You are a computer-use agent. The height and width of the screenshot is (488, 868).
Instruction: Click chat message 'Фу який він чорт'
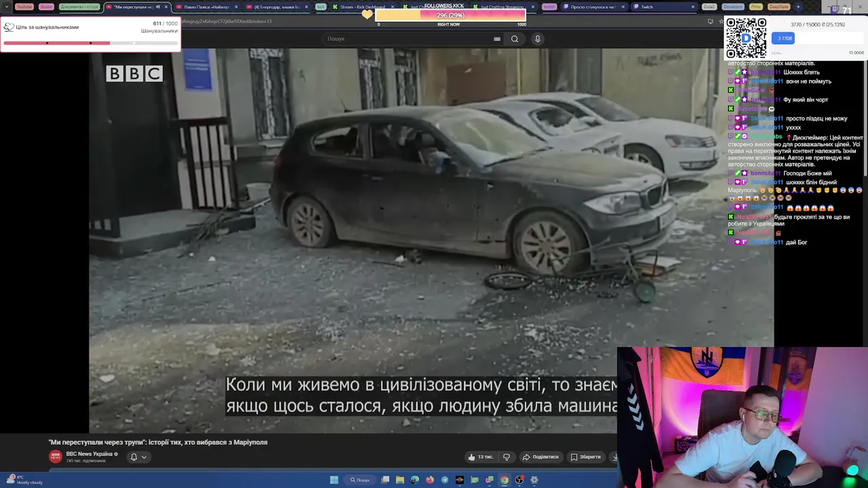pyautogui.click(x=806, y=100)
